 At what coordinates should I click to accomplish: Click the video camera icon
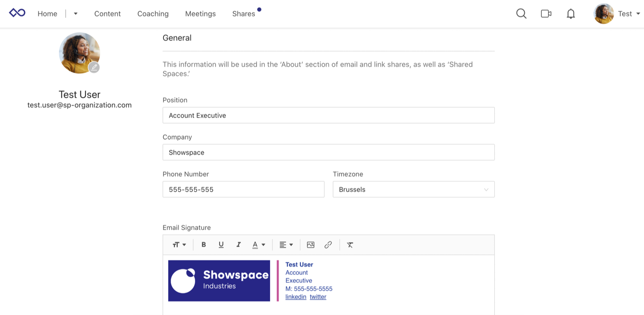coord(546,14)
